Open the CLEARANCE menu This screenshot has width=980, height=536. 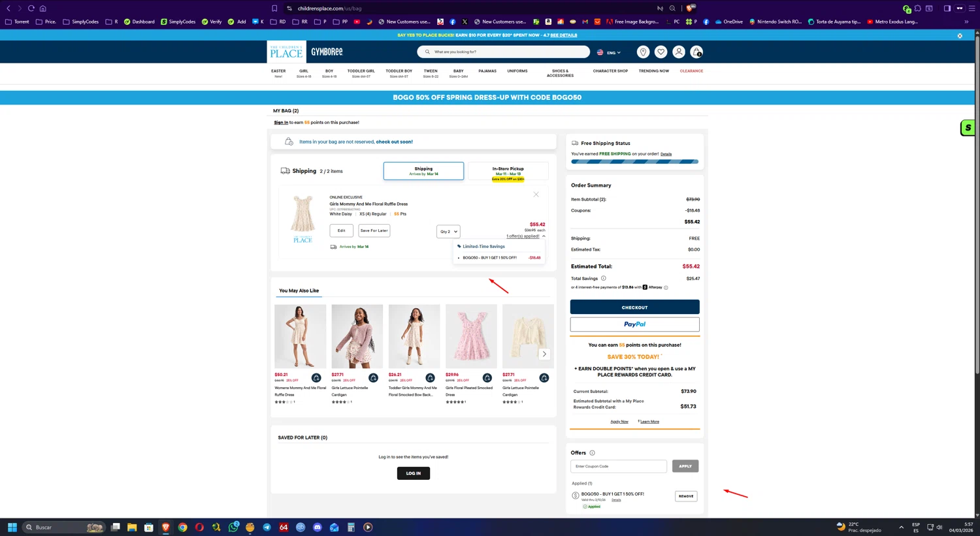[x=691, y=71]
